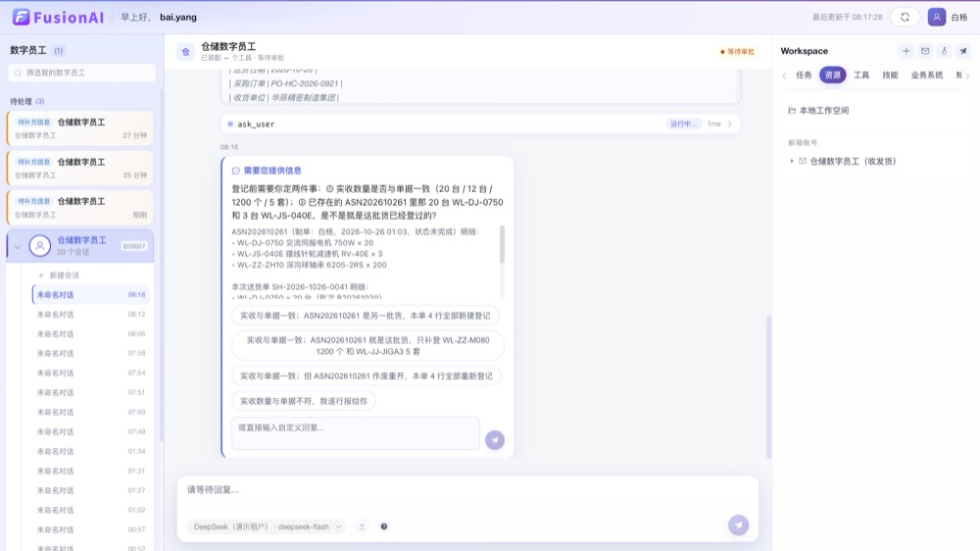The image size is (980, 551).
Task: Open the 01:34 未命名对话 session
Action: [x=90, y=452]
